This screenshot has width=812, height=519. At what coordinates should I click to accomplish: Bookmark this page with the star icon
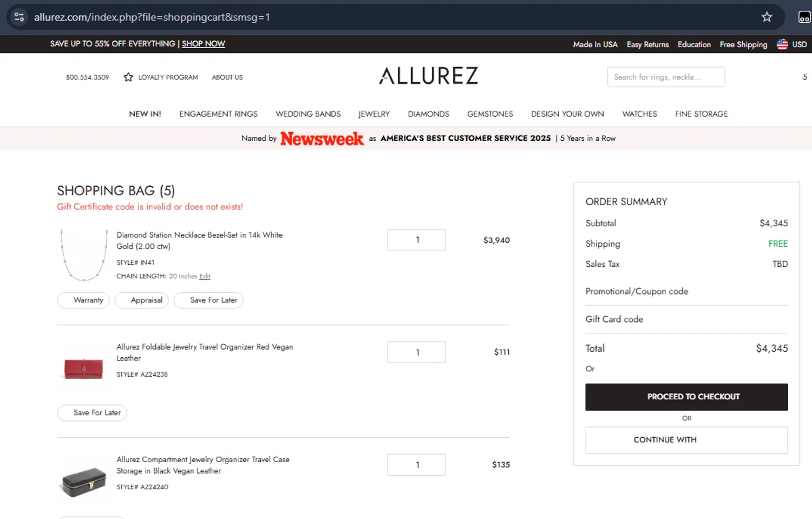point(767,17)
